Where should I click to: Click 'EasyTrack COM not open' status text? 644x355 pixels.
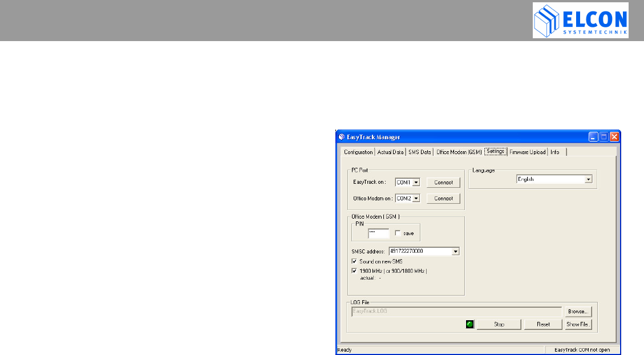[x=582, y=350]
